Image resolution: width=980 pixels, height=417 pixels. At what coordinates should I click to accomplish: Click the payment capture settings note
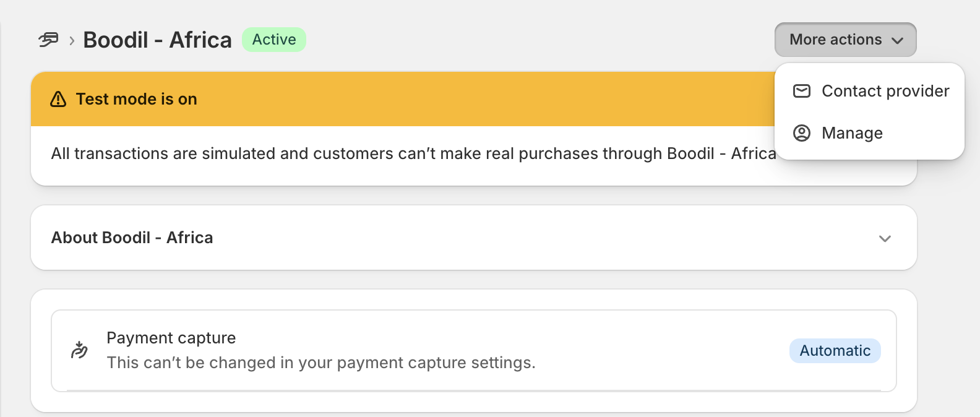320,363
